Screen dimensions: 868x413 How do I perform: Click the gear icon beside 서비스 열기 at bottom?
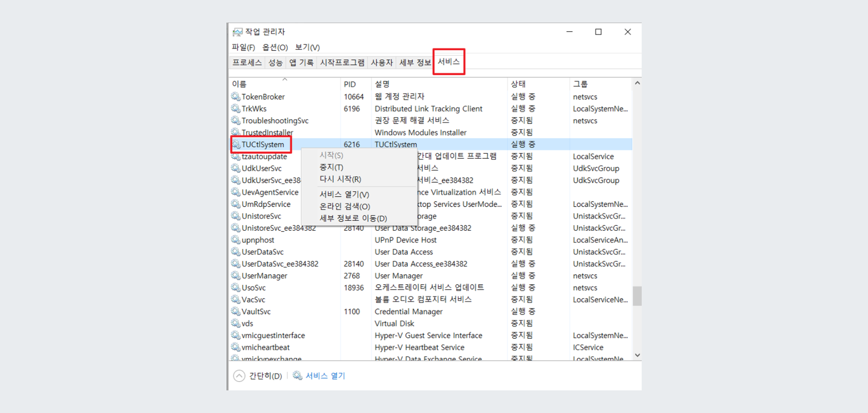tap(297, 375)
